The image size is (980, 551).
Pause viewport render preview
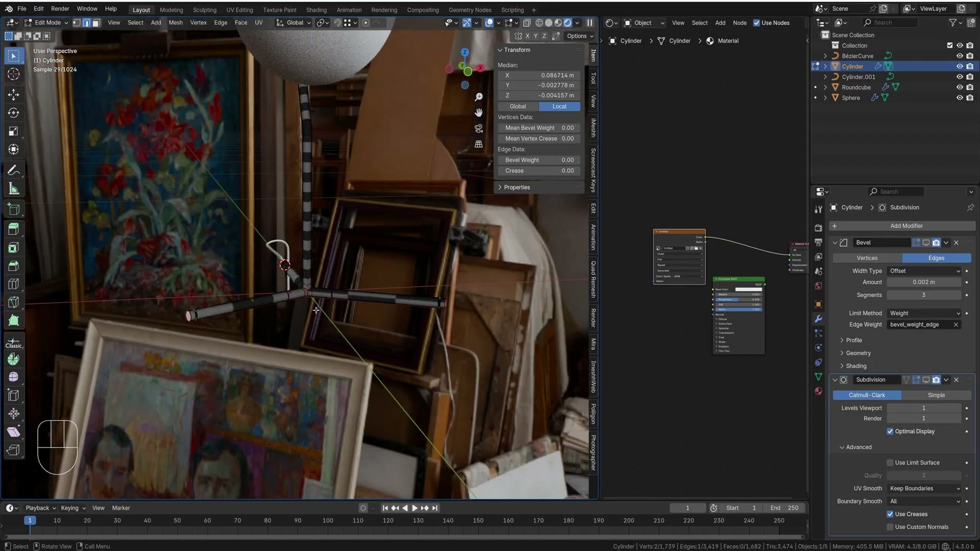590,22
